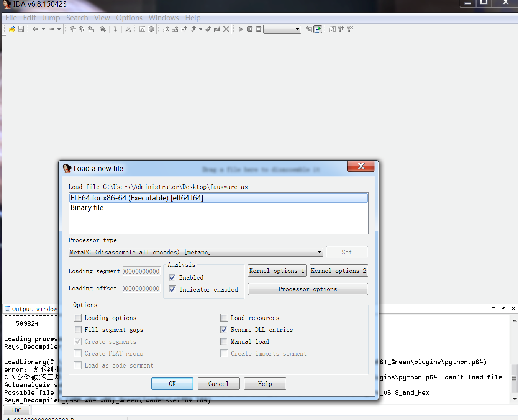
Task: Click the search next binoculars-arrow icon
Action: [103, 29]
